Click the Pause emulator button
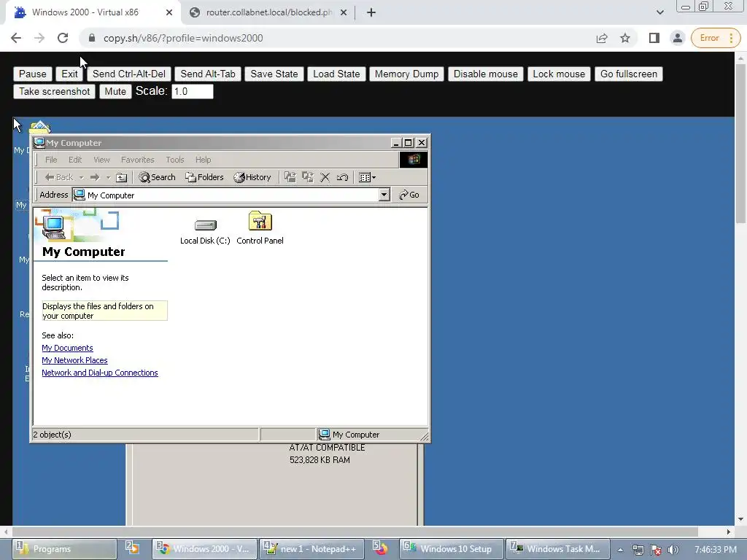Image resolution: width=747 pixels, height=560 pixels. 32,74
